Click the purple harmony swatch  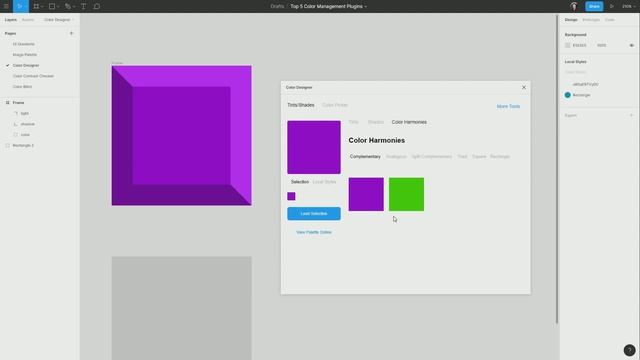click(366, 194)
